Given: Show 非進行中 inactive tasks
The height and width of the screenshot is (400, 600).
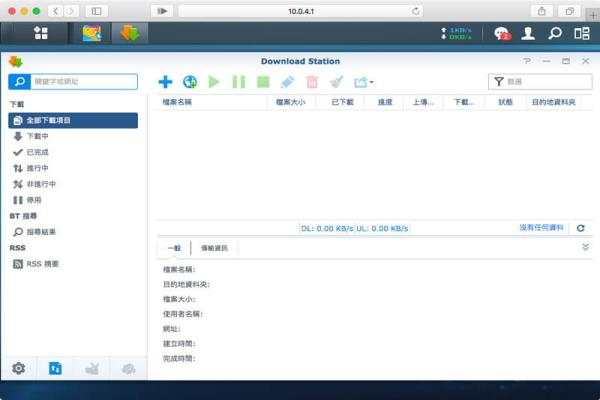Looking at the screenshot, I should coord(73,184).
